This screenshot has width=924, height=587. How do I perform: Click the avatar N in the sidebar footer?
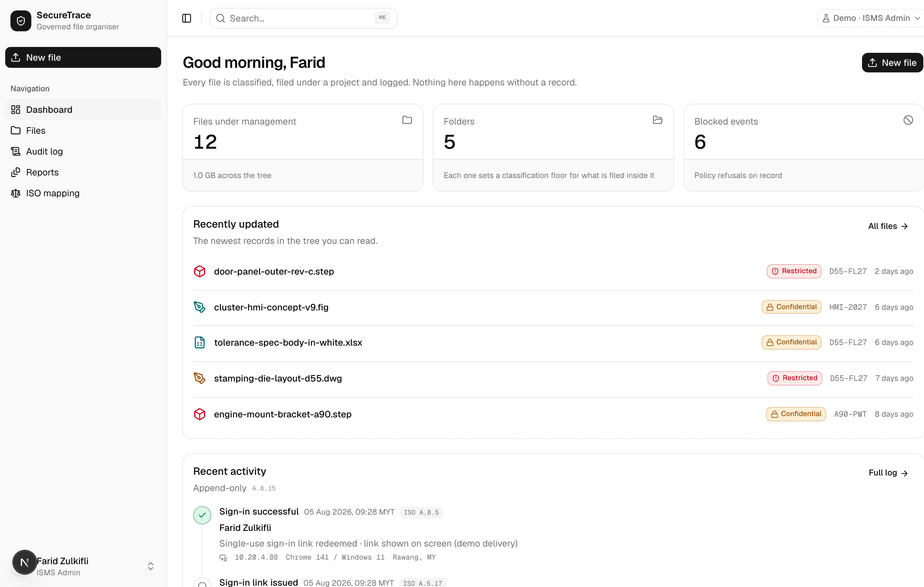[x=24, y=563]
